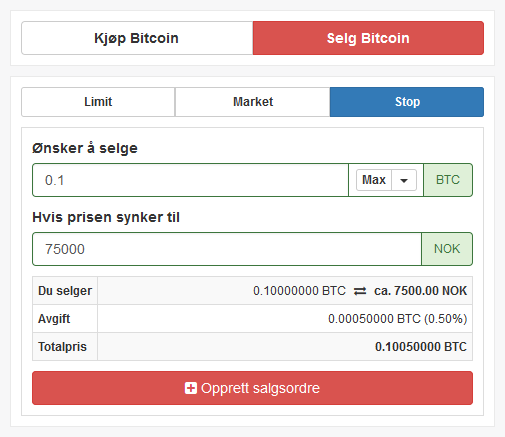Click the Totalpris value 0.10050000 BTC
Image resolution: width=505 pixels, height=437 pixels.
point(421,347)
